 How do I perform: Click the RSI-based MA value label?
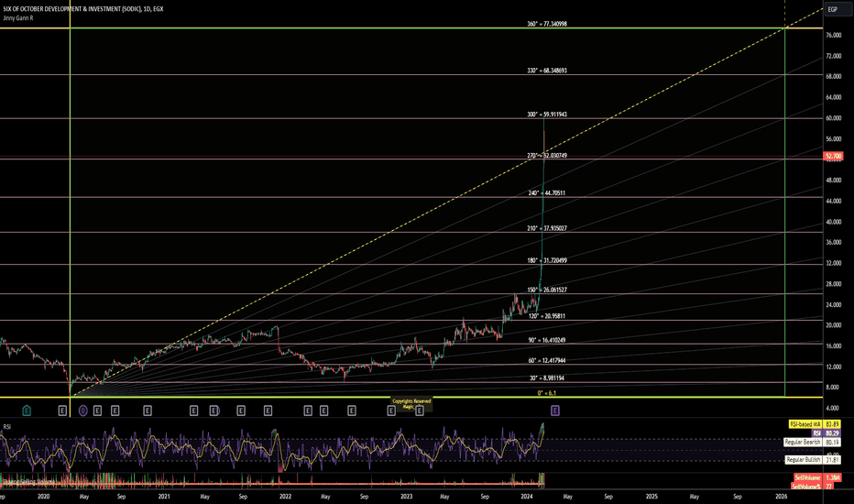click(x=814, y=424)
